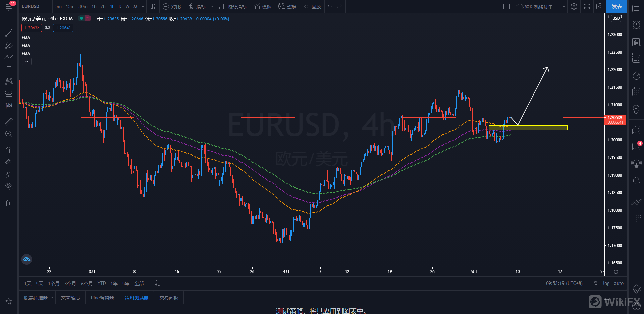This screenshot has height=314, width=644.
Task: Open the alarm clock alerts panel
Action: 636,25
